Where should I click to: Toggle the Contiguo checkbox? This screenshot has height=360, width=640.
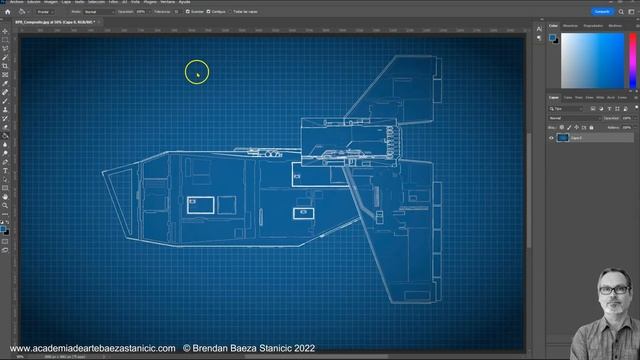click(209, 12)
